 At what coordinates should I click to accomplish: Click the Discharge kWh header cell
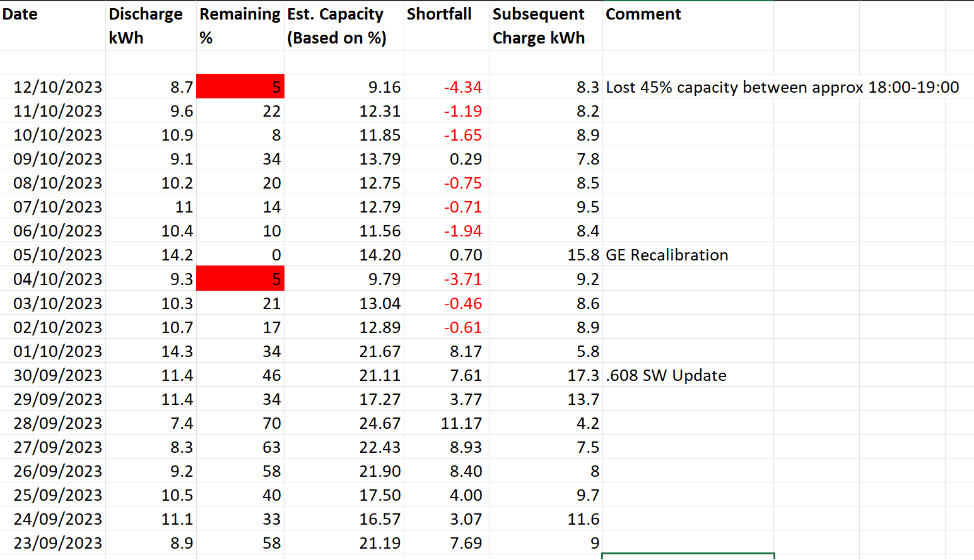click(x=151, y=26)
